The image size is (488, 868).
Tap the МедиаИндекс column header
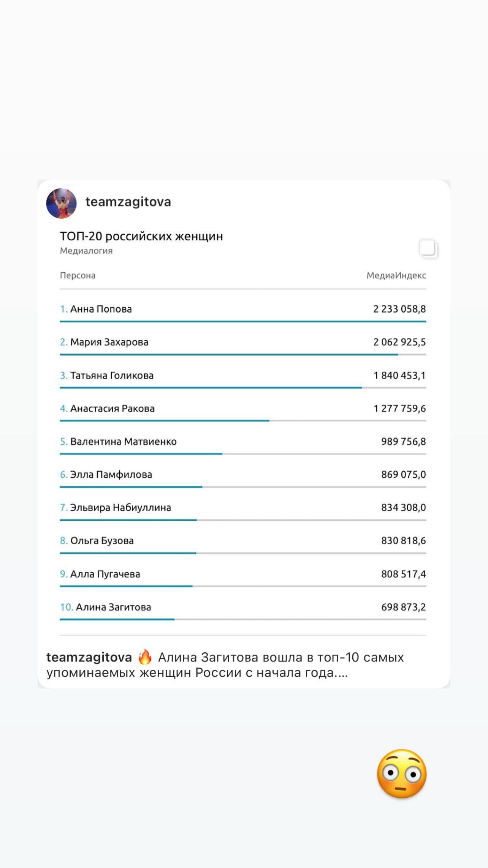[396, 275]
